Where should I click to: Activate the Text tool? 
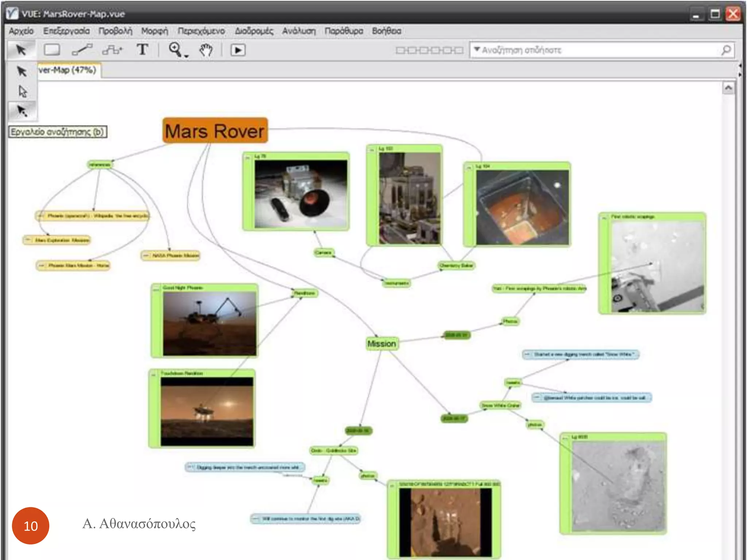pos(142,50)
